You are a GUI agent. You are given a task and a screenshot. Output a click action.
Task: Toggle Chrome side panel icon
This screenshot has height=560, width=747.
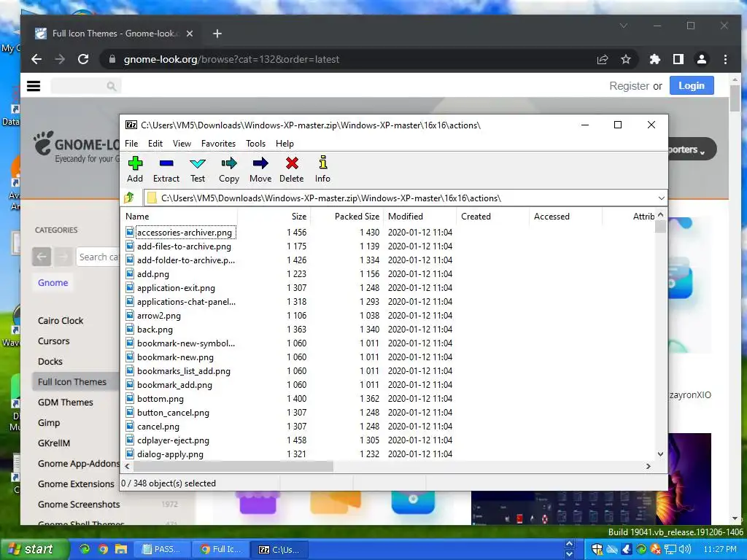678,59
